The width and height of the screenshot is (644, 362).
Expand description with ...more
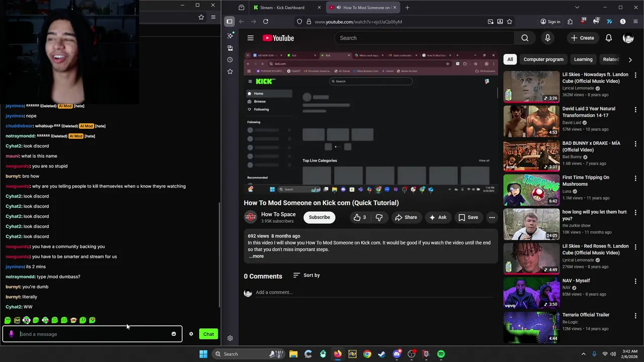click(x=256, y=256)
